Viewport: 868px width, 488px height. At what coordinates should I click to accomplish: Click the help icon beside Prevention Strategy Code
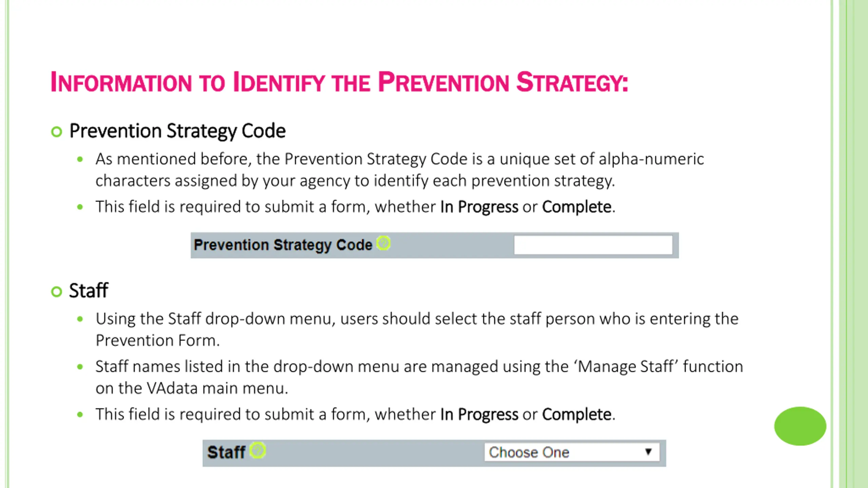[383, 243]
